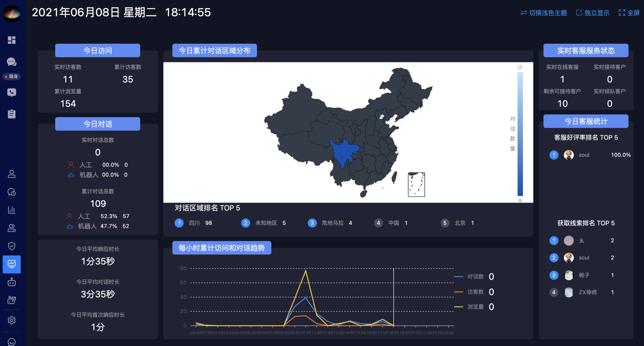644x346 pixels.
Task: Click the 今日访问 panel header
Action: click(x=97, y=50)
